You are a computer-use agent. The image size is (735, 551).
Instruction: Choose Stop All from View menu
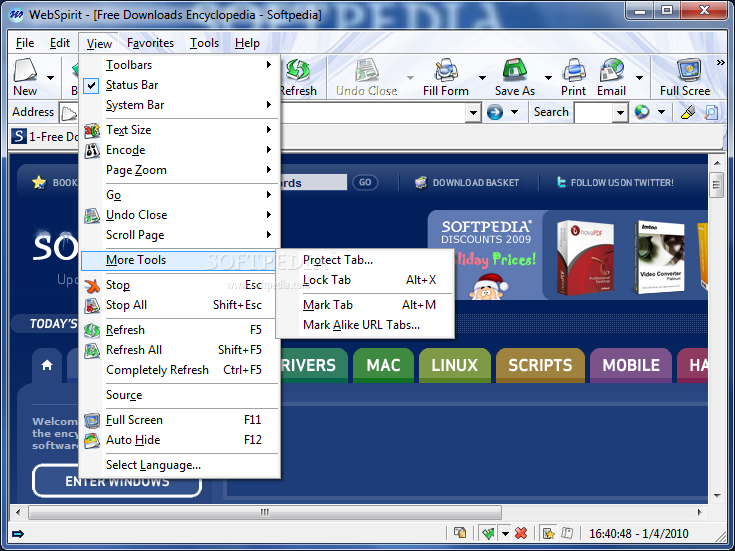180,305
